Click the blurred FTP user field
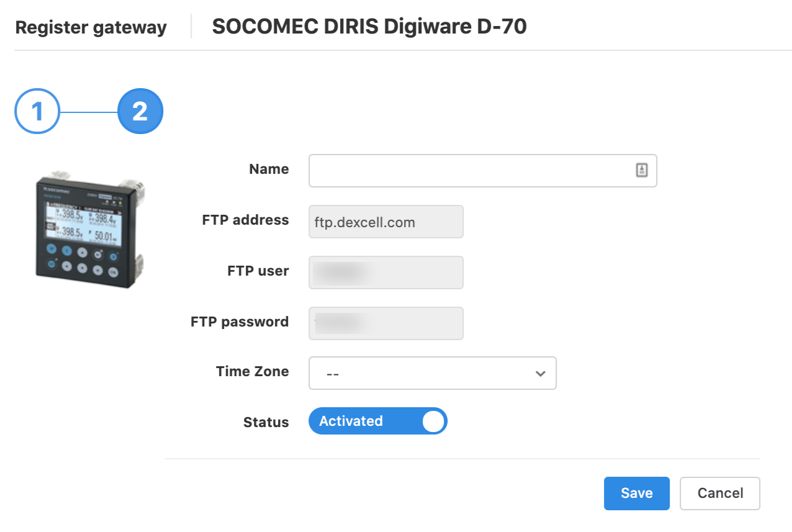 point(386,273)
